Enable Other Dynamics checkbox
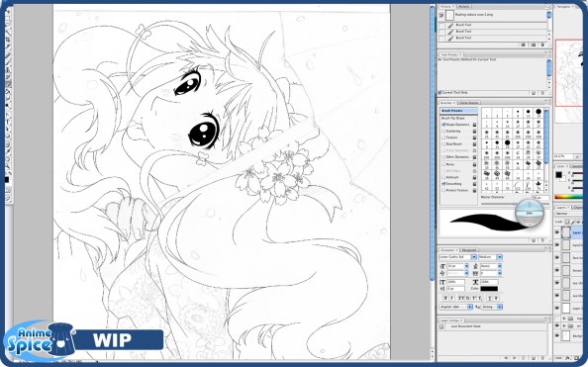 443,157
